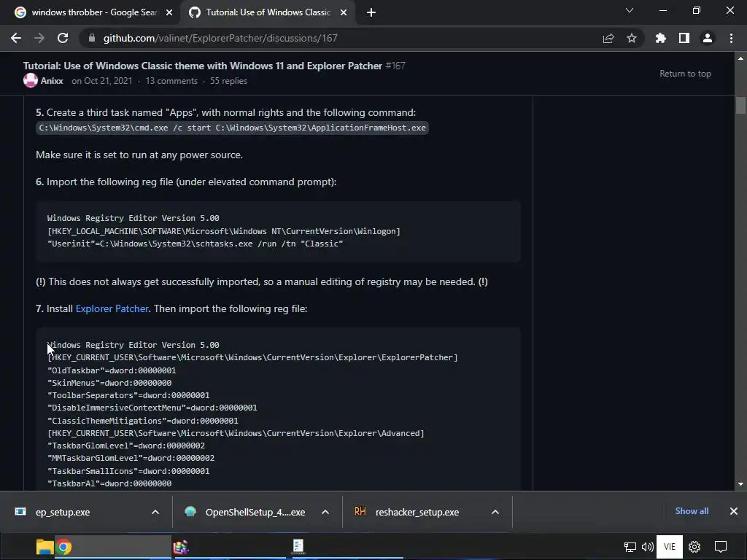Go forward in browser history

39,38
